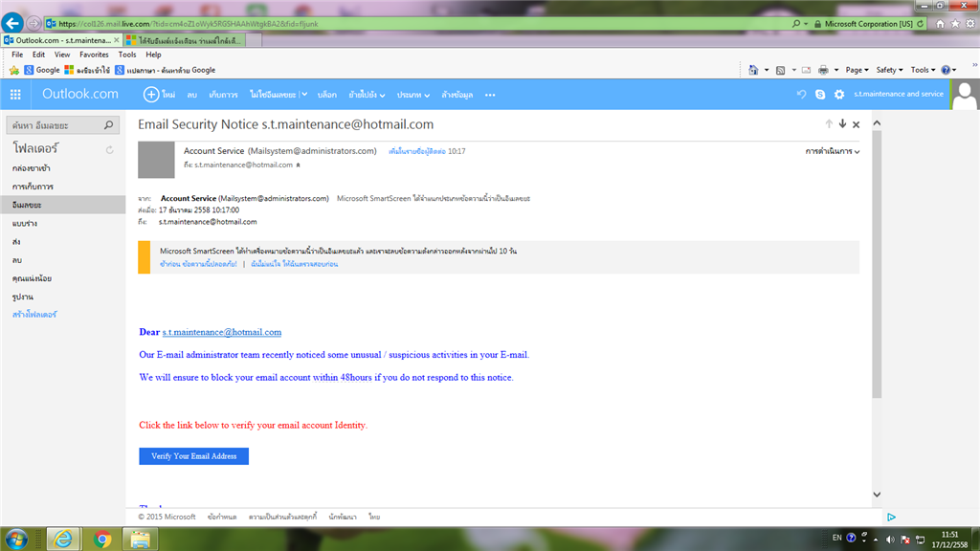The image size is (980, 551).
Task: Open the Safety command bar dropdown
Action: (889, 70)
